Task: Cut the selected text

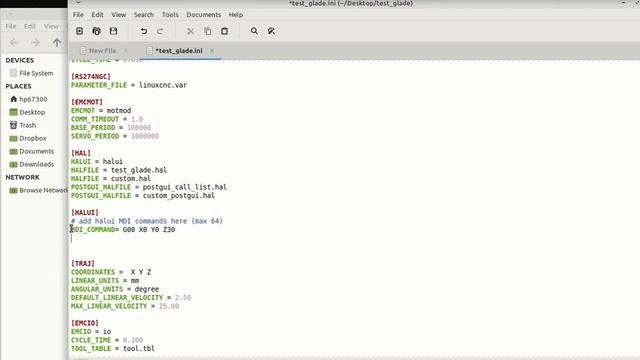Action: click(190, 31)
